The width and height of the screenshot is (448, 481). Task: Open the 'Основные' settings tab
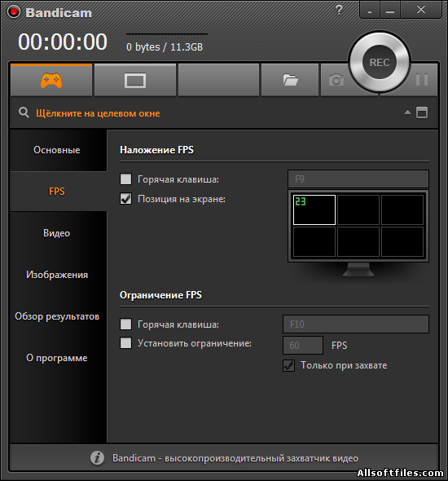coord(57,150)
